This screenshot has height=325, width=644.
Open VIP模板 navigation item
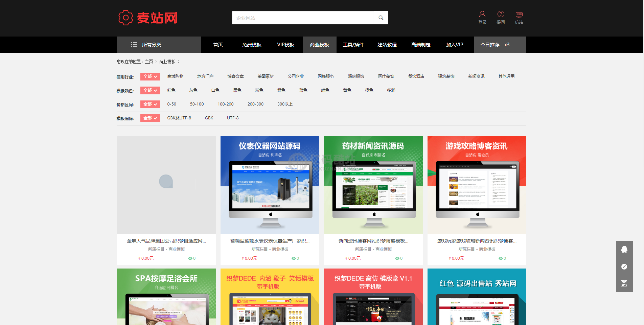point(285,45)
